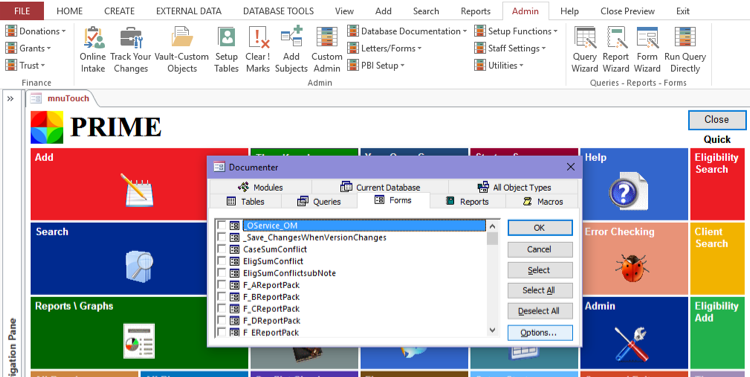Open Vault-Custom Objects folder icon

[x=182, y=37]
